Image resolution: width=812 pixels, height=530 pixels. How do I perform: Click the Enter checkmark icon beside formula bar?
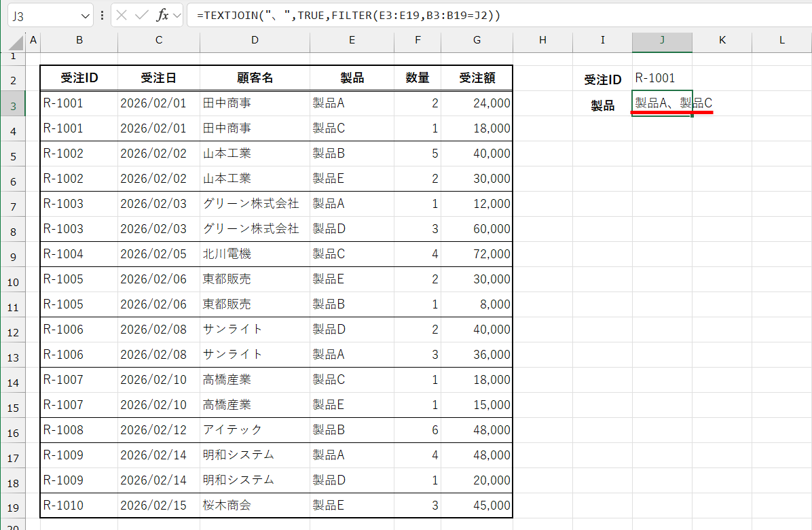[141, 15]
